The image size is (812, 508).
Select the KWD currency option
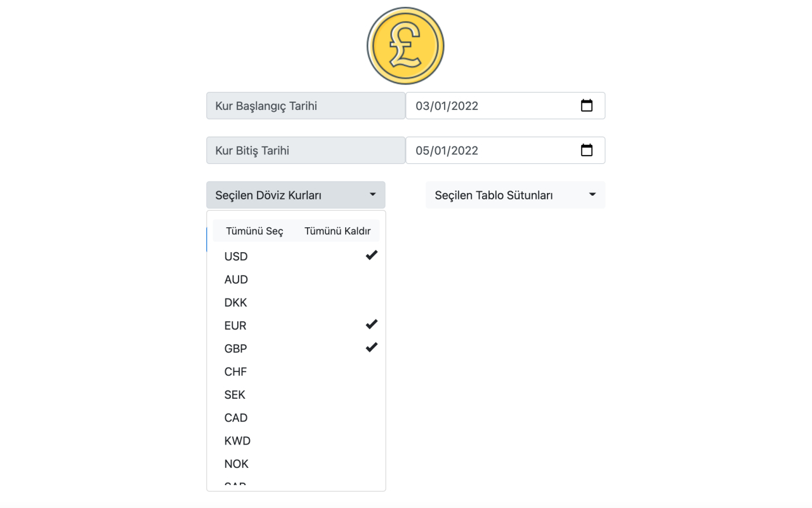click(296, 441)
